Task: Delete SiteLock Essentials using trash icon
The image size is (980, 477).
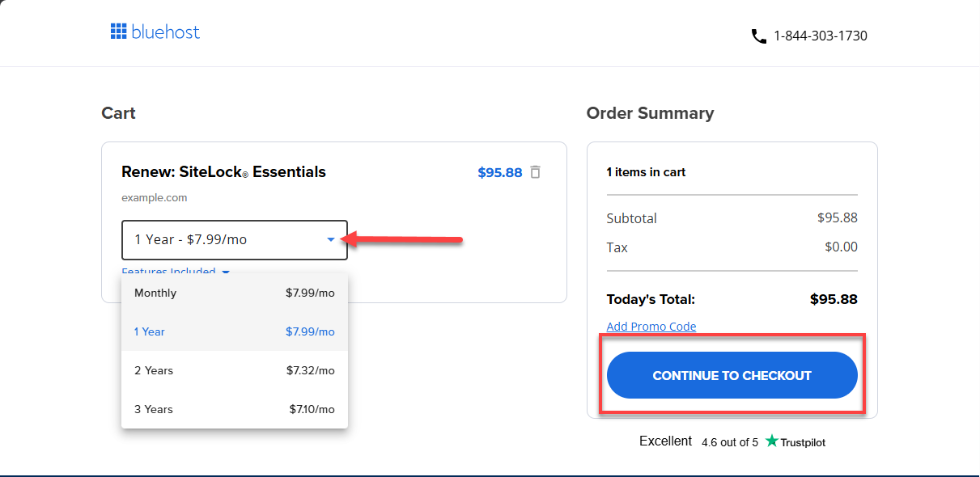Action: (535, 171)
